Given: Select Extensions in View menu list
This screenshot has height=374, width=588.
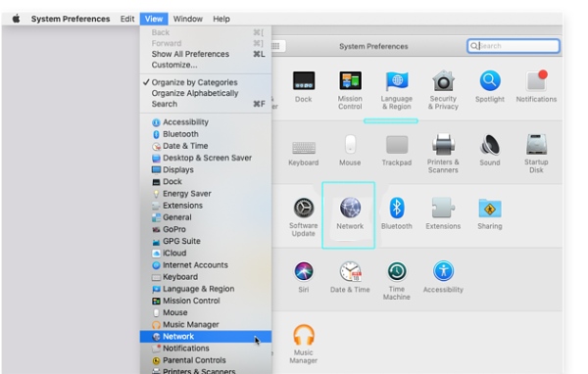Looking at the screenshot, I should 206,206.
